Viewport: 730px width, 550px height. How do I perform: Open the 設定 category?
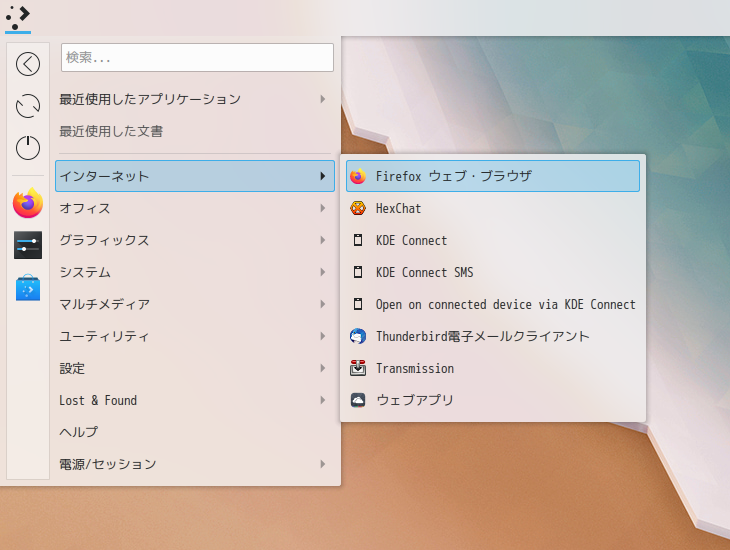195,368
